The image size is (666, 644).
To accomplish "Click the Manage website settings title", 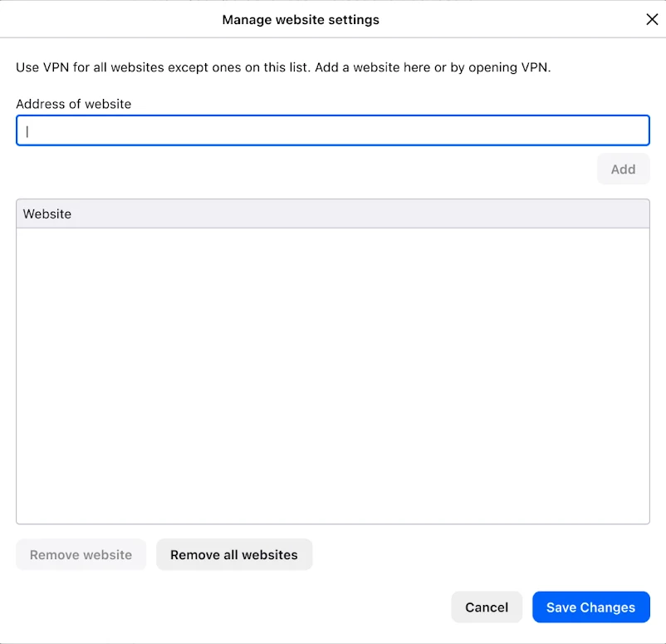I will 301,20.
